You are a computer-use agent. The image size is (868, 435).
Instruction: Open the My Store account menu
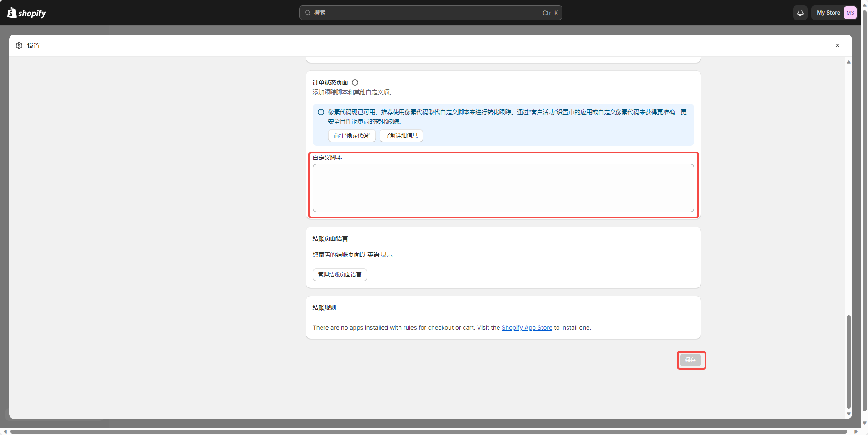(834, 13)
